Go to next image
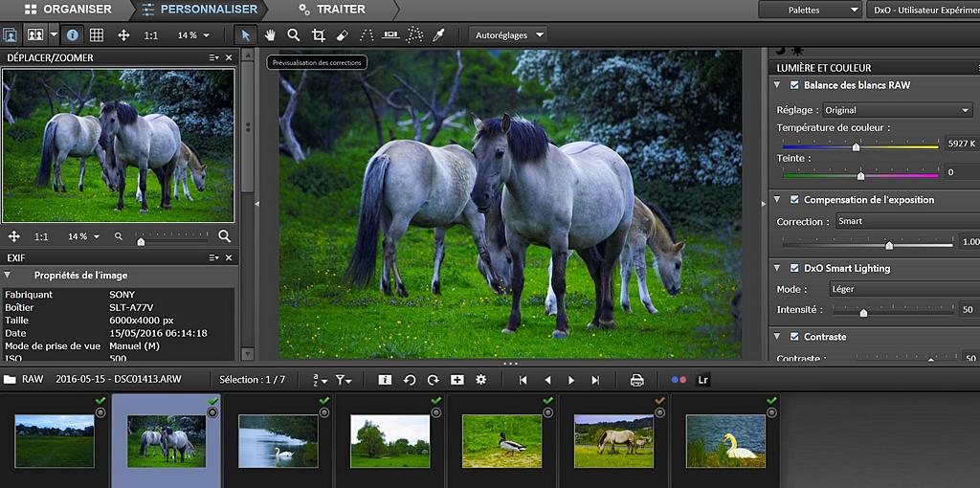 [571, 380]
